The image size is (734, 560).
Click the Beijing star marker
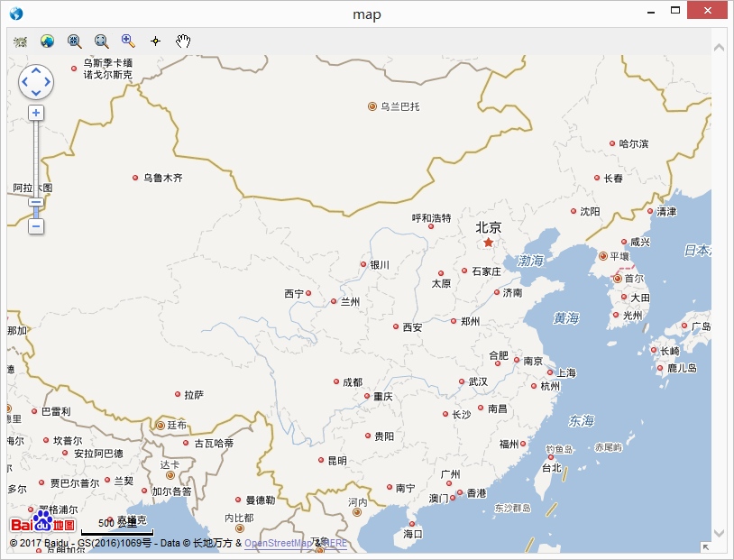pyautogui.click(x=488, y=243)
